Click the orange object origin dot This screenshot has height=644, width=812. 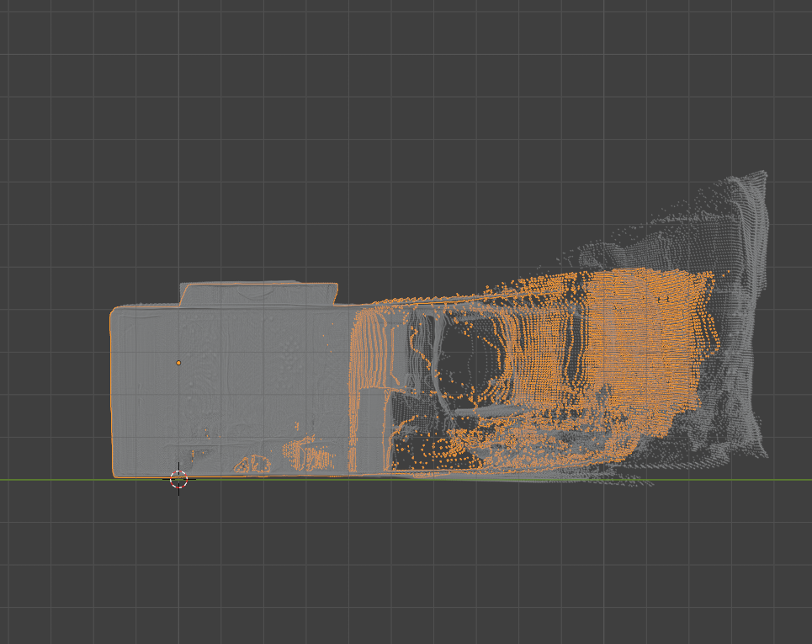tap(178, 363)
